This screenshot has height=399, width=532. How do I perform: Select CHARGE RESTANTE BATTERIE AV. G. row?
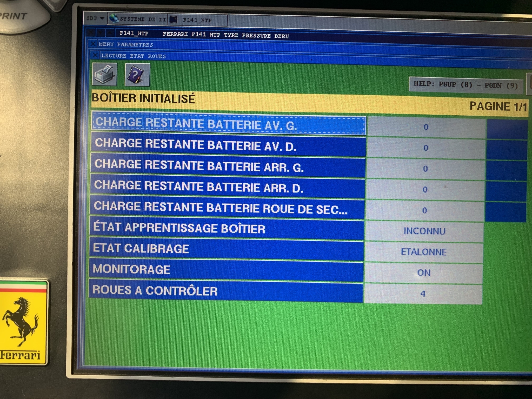[229, 123]
